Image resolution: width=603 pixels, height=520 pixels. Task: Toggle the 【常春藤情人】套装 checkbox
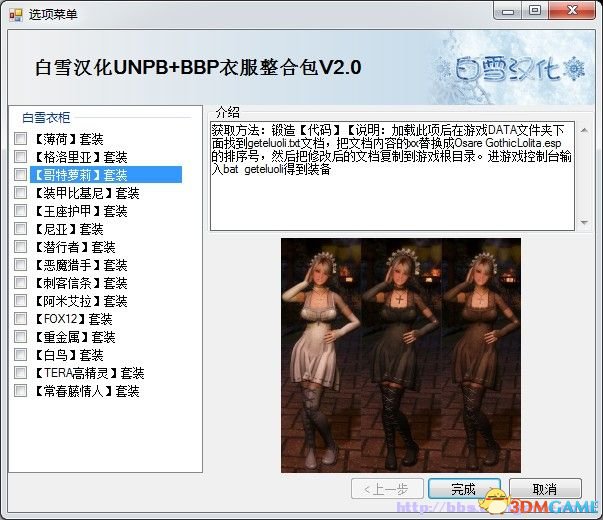coord(20,391)
